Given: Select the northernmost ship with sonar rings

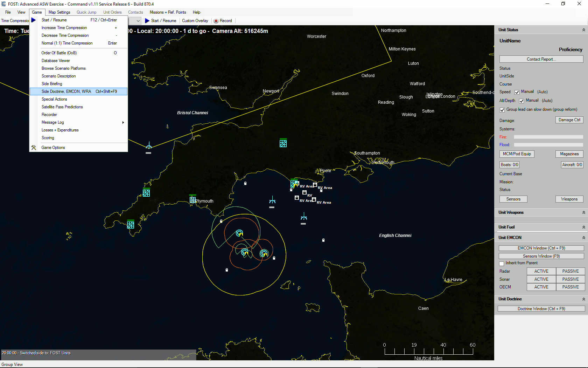Looking at the screenshot, I should pos(239,233).
